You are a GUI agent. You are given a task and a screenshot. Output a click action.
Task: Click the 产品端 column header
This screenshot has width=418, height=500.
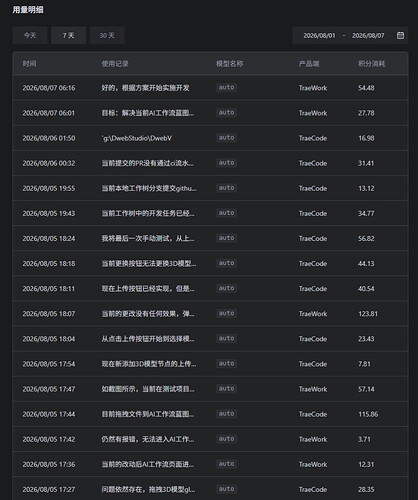(x=309, y=64)
